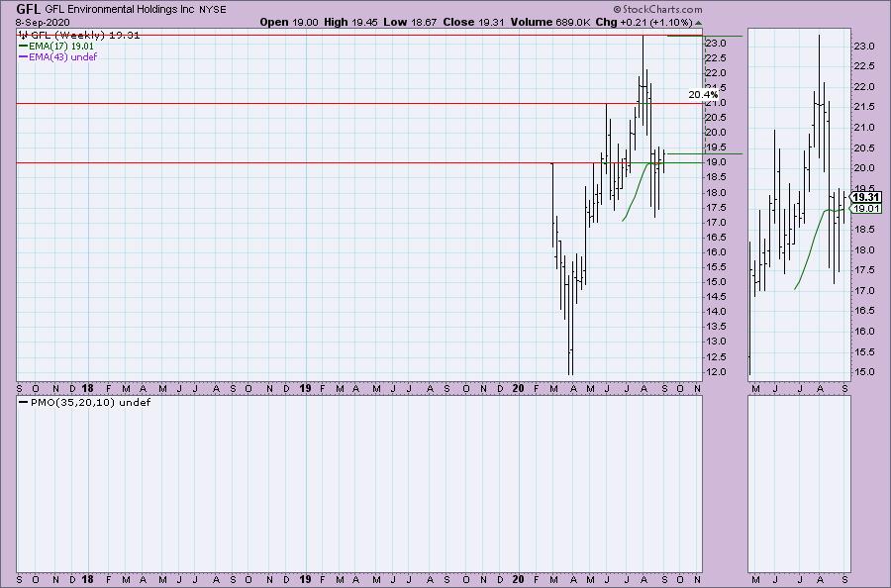Image resolution: width=891 pixels, height=588 pixels.
Task: Click the year 20 label under the price chart
Action: [518, 389]
